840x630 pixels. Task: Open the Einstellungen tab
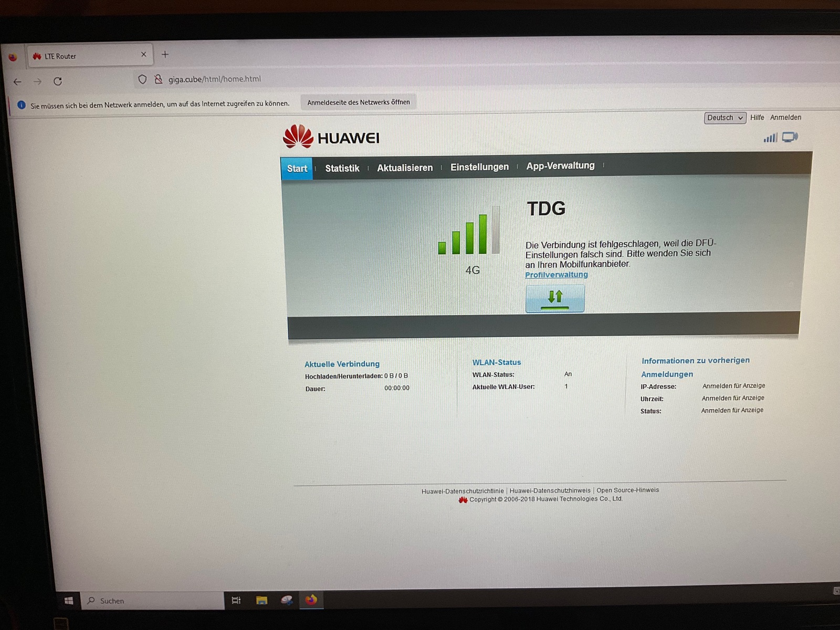[x=479, y=167]
